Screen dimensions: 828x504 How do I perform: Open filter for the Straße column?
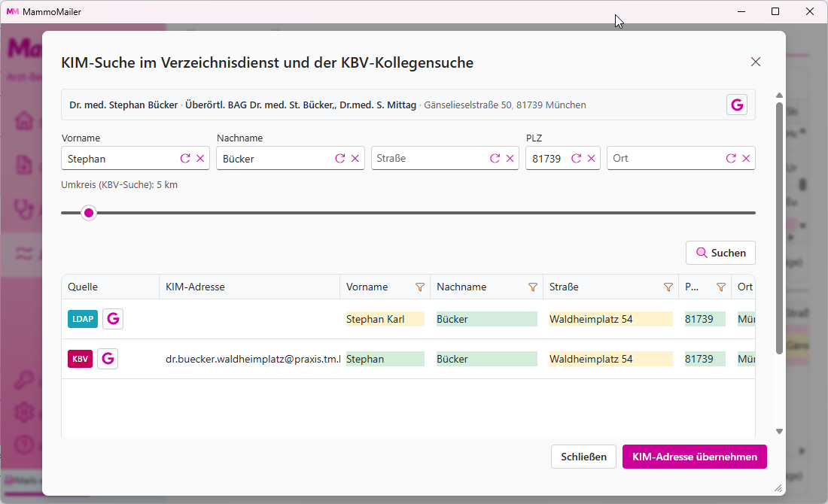tap(668, 287)
